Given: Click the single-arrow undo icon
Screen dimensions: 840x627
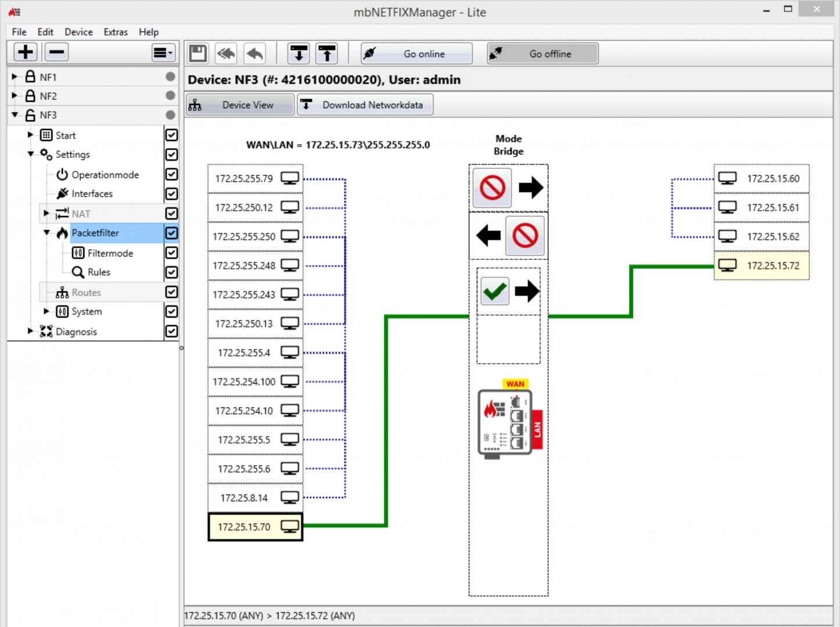Looking at the screenshot, I should tap(254, 53).
